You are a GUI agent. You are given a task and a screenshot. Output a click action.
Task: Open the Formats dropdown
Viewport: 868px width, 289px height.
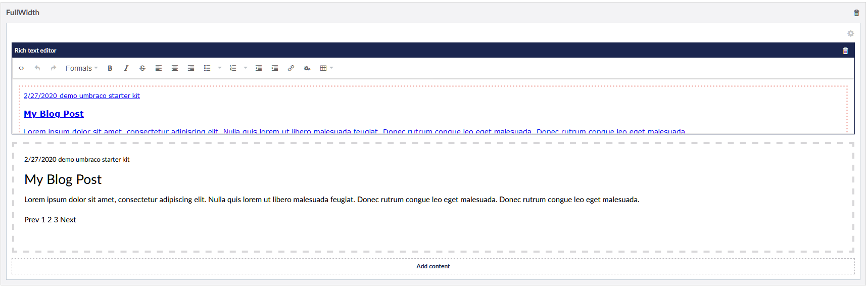coord(81,68)
